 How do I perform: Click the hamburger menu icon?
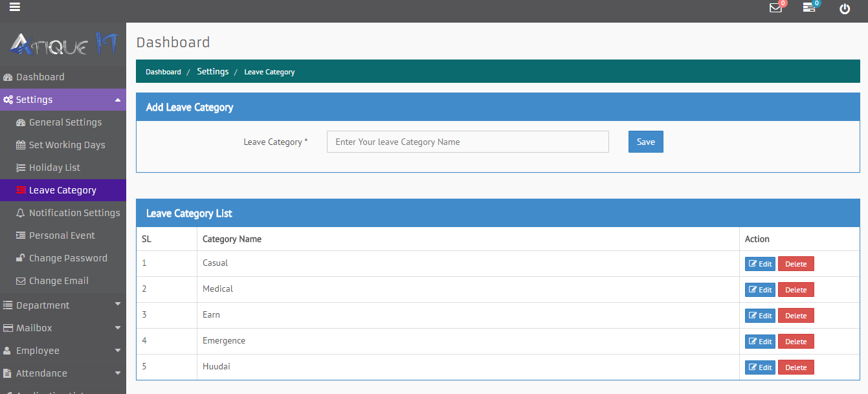[x=14, y=7]
